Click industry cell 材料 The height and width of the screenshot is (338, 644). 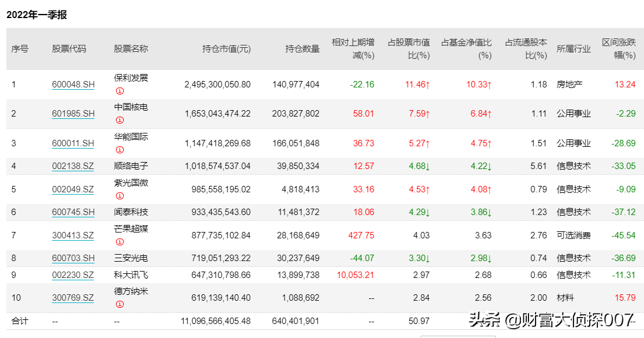pyautogui.click(x=565, y=298)
